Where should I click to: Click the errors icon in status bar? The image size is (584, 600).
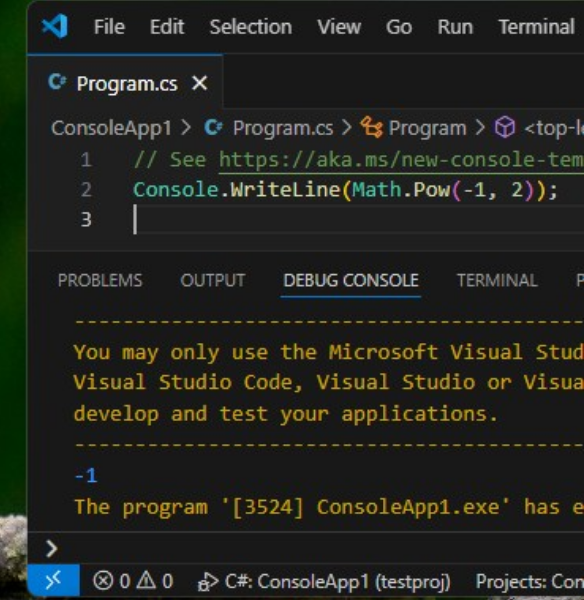103,581
